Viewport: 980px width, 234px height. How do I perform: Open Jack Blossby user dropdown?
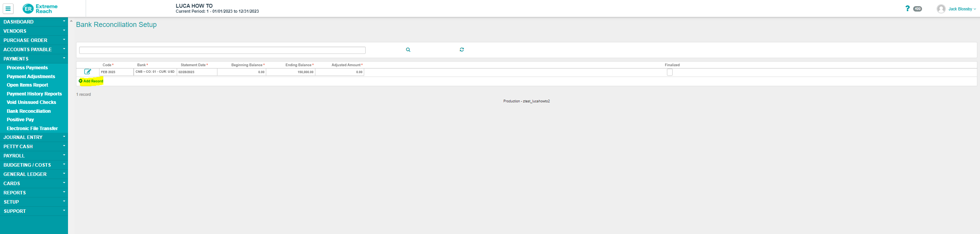pyautogui.click(x=962, y=9)
